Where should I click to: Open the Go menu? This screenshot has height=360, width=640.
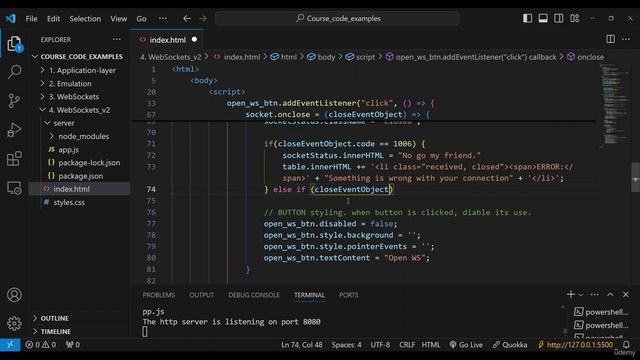pyautogui.click(x=141, y=19)
